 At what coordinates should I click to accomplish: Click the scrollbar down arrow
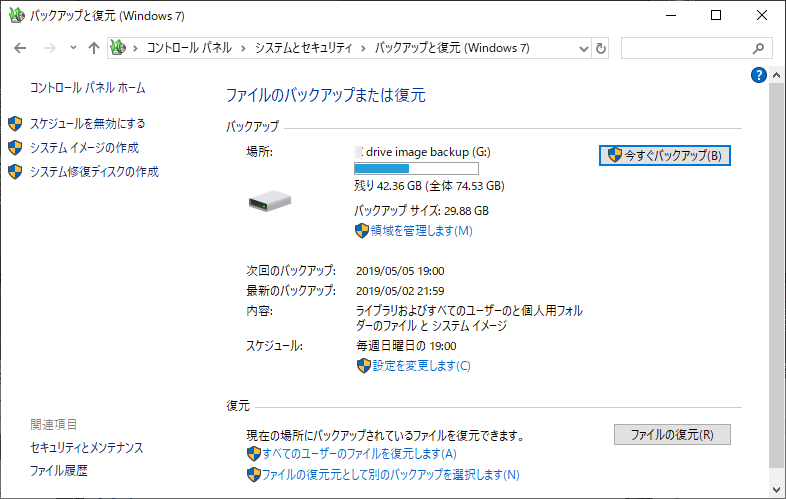776,489
